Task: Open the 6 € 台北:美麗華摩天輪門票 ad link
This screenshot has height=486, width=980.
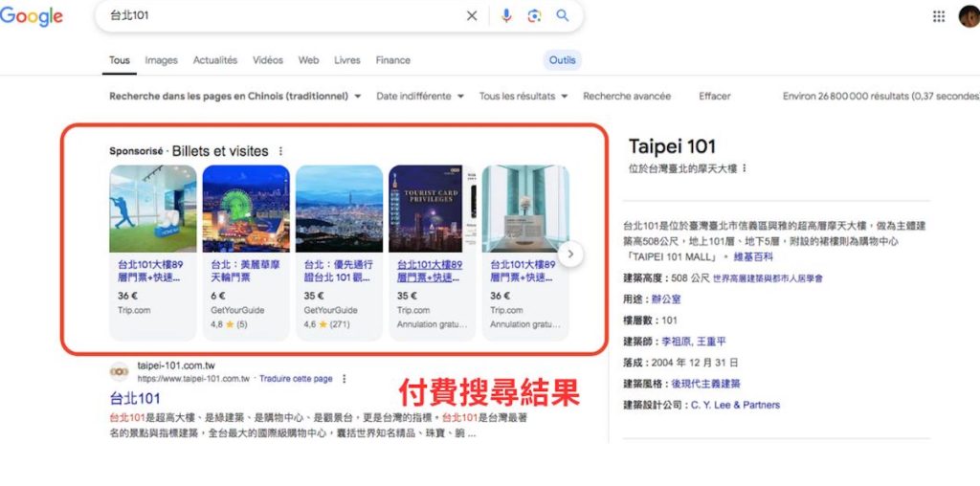Action: [x=245, y=271]
